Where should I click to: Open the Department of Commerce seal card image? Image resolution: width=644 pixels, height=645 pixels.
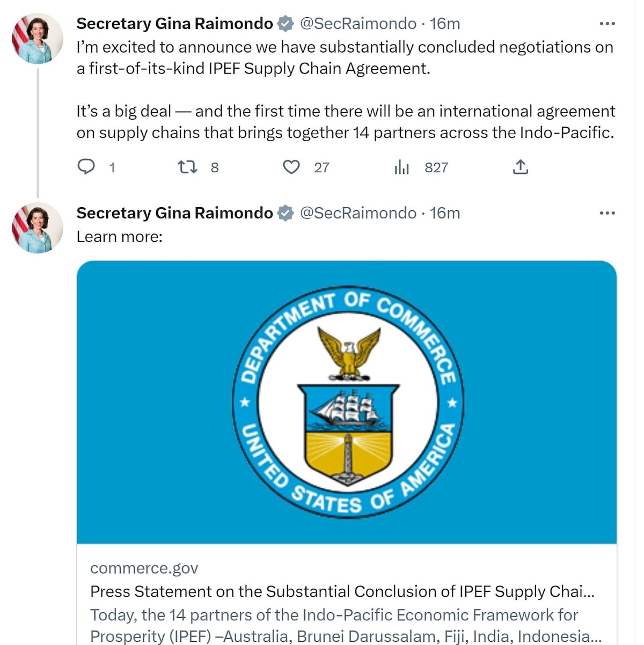(x=347, y=402)
